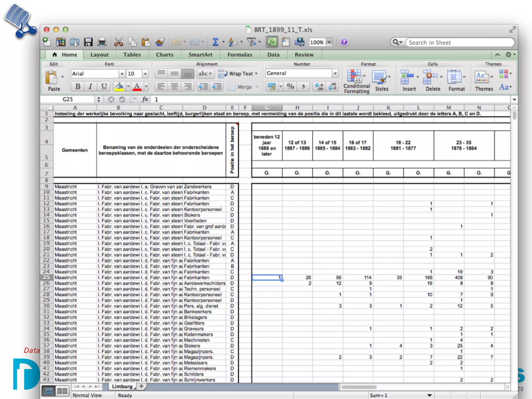Viewport: 532px width, 399px height.
Task: Open Conditional Formatting
Action: pyautogui.click(x=357, y=81)
